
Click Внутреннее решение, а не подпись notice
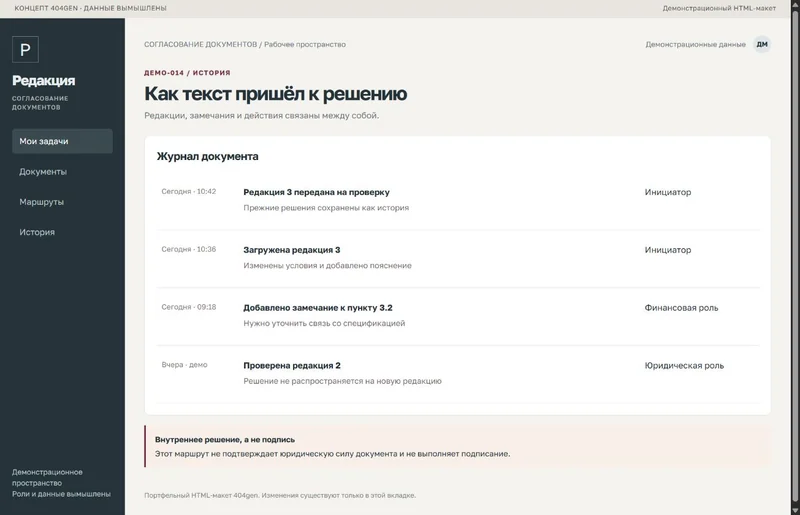(225, 439)
